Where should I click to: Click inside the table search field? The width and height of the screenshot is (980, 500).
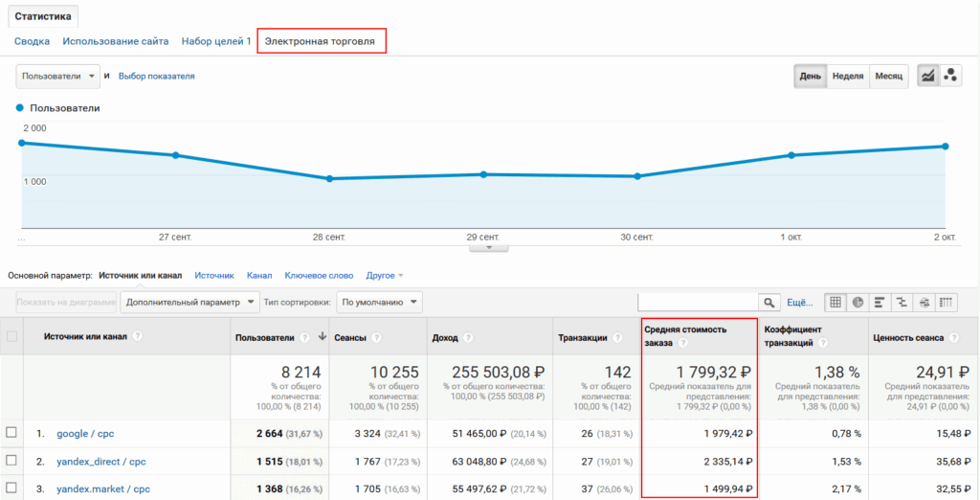(698, 303)
